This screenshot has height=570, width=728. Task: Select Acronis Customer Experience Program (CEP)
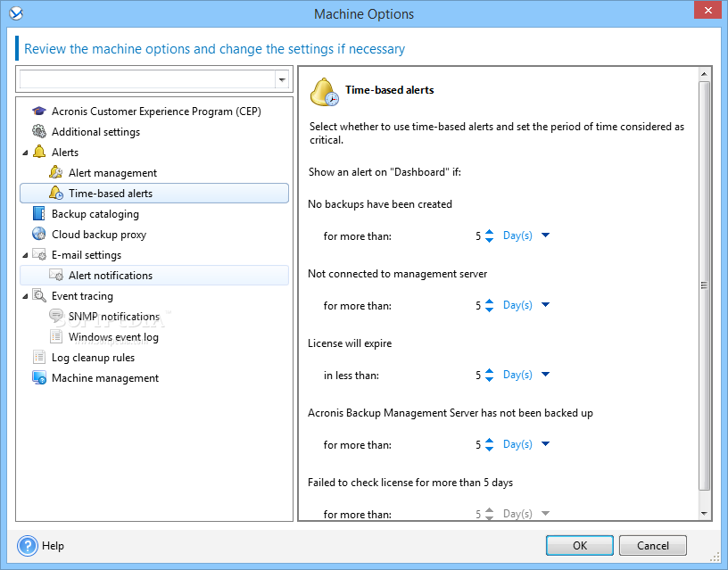pyautogui.click(x=156, y=112)
